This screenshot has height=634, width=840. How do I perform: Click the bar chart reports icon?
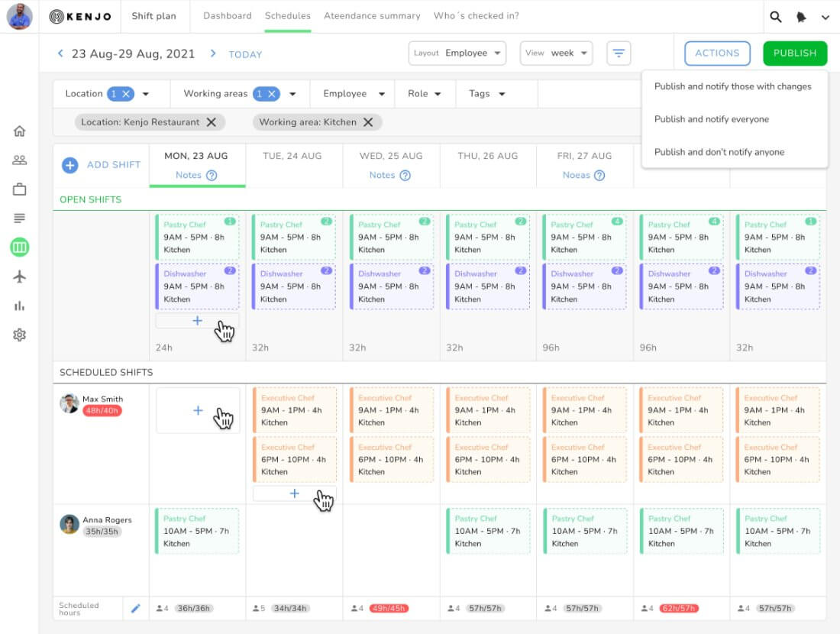point(20,306)
